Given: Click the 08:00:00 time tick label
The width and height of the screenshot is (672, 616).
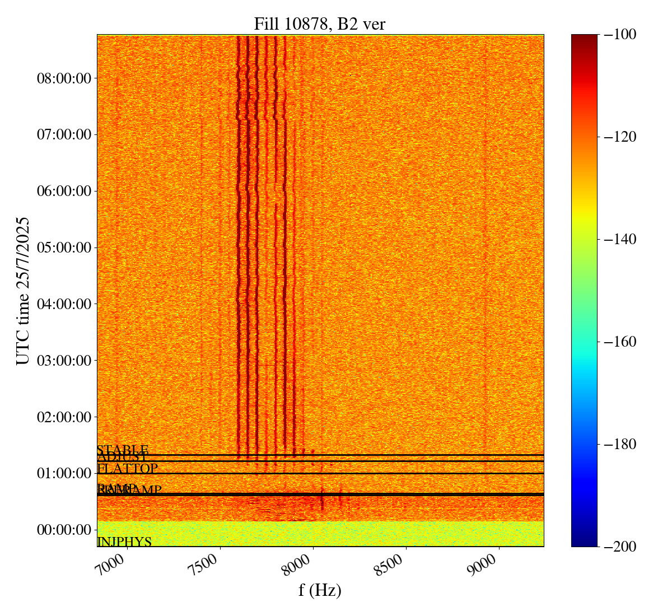Looking at the screenshot, I should [x=64, y=78].
